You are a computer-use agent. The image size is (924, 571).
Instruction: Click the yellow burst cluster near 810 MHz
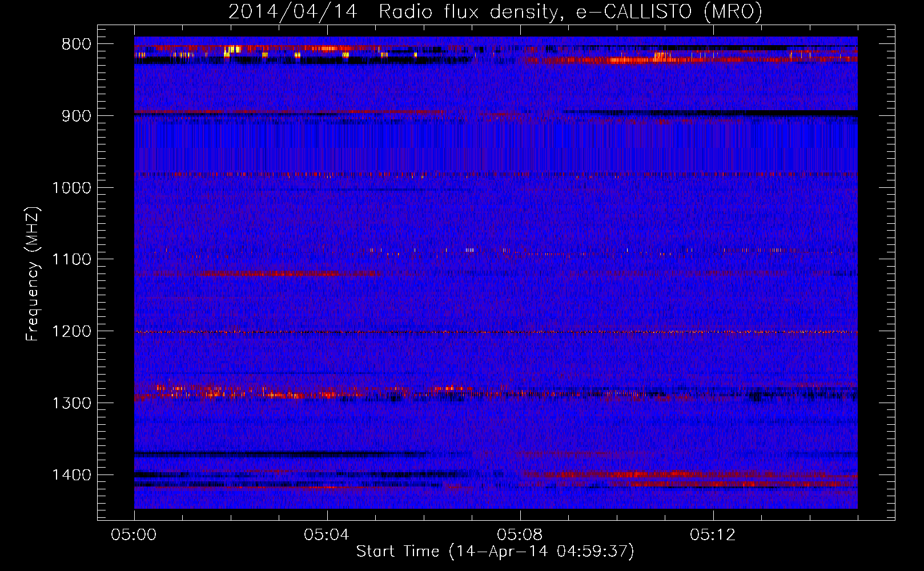coord(232,50)
